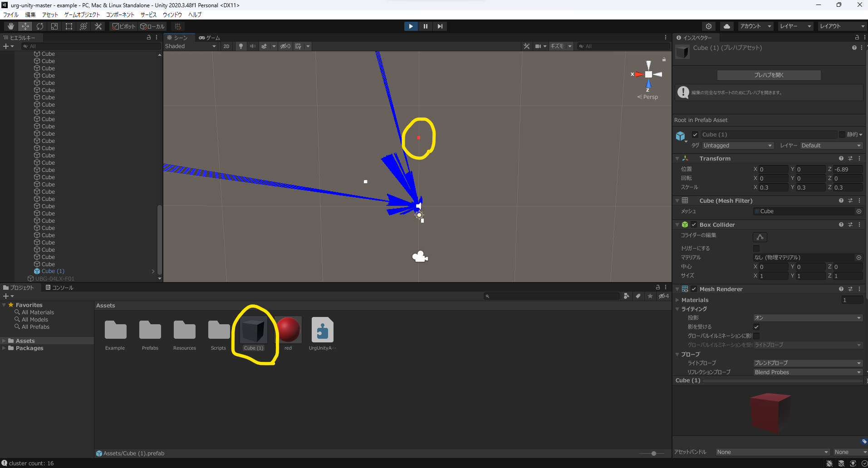
Task: Open the Edit Collider button in Box Collider
Action: click(x=760, y=237)
